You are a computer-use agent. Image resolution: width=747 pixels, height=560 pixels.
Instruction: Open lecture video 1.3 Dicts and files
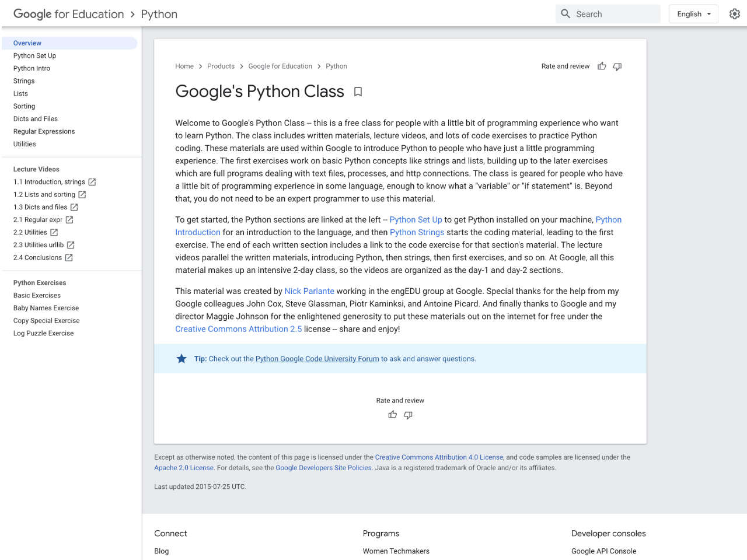click(40, 207)
